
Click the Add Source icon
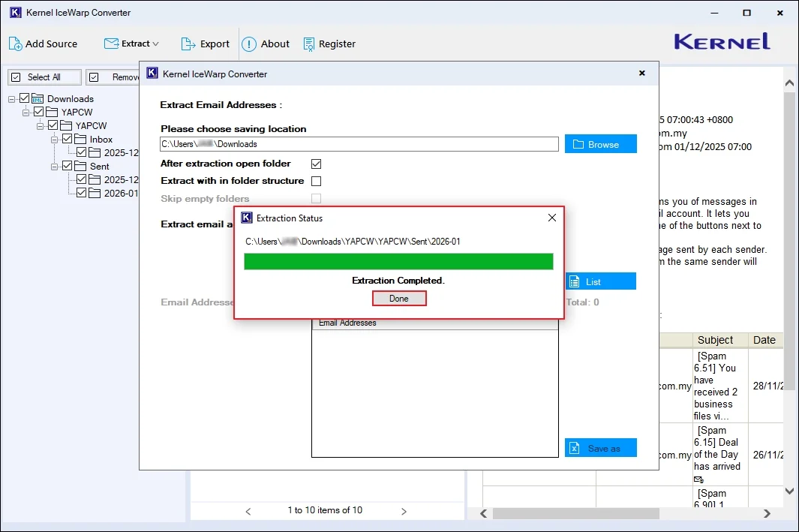point(16,44)
